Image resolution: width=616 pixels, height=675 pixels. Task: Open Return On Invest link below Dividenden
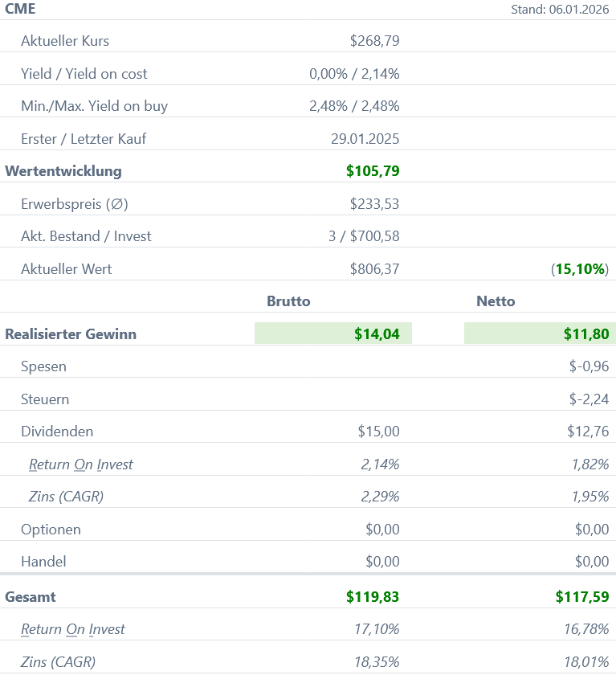tap(80, 464)
